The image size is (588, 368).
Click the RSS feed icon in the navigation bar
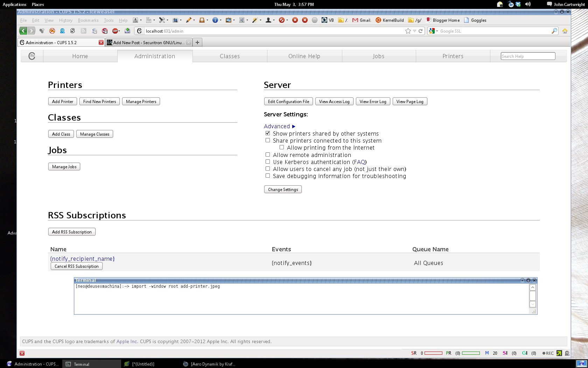(x=83, y=31)
